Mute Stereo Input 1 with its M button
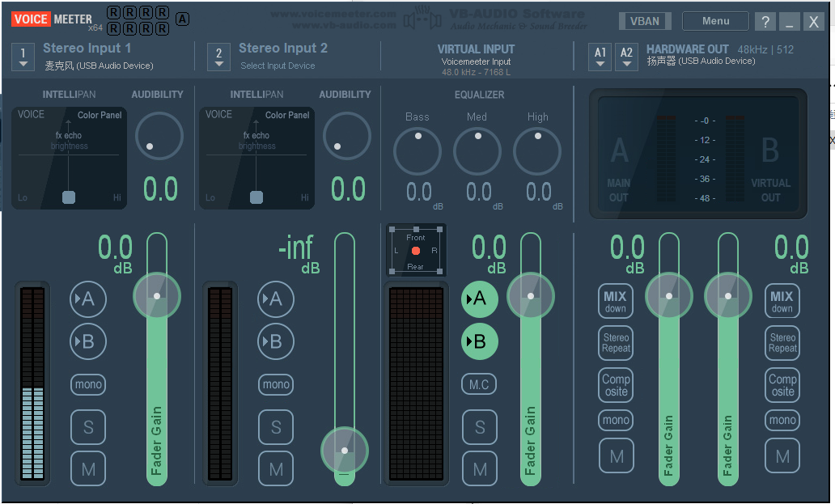 click(x=88, y=469)
